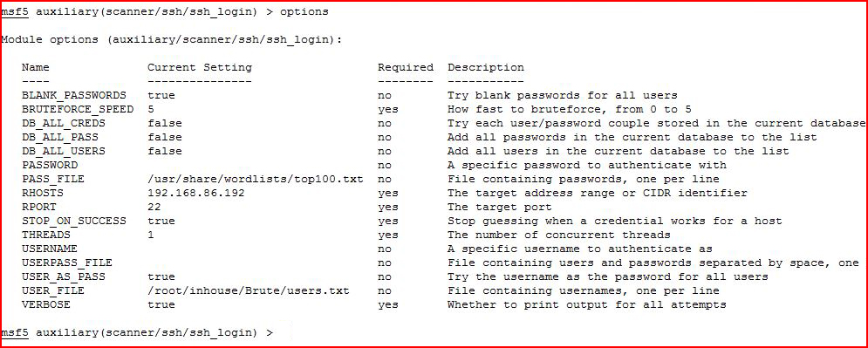Click the RPORT value 22
Image resolution: width=868 pixels, height=348 pixels.
tap(154, 207)
